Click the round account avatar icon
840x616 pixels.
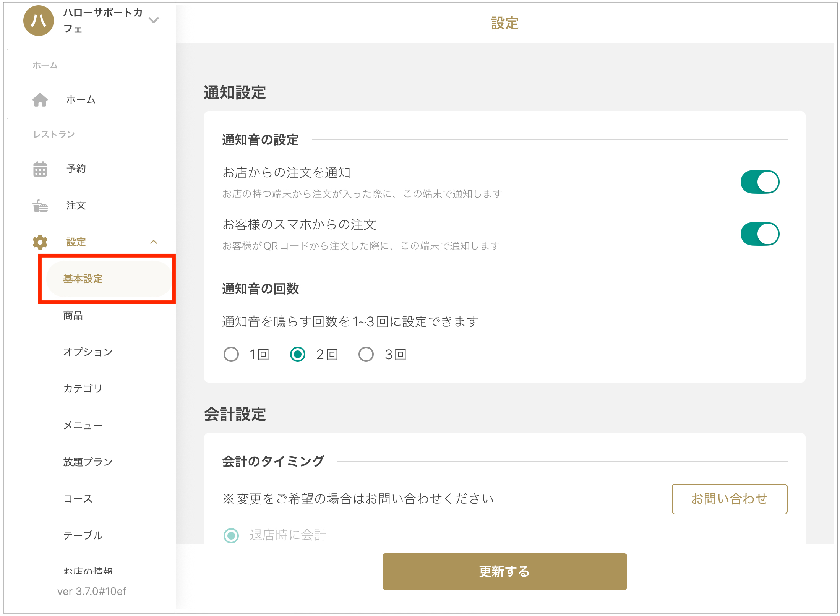39,21
